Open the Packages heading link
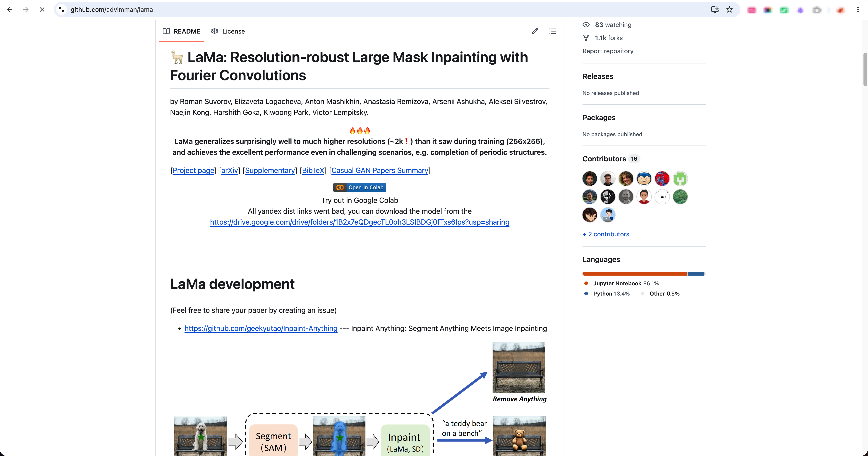The image size is (868, 456). tap(599, 118)
